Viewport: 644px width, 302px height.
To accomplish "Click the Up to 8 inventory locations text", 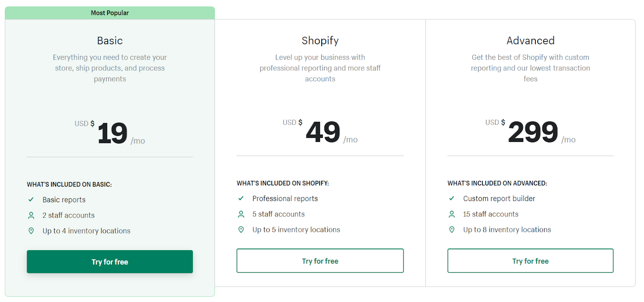I will tap(507, 230).
